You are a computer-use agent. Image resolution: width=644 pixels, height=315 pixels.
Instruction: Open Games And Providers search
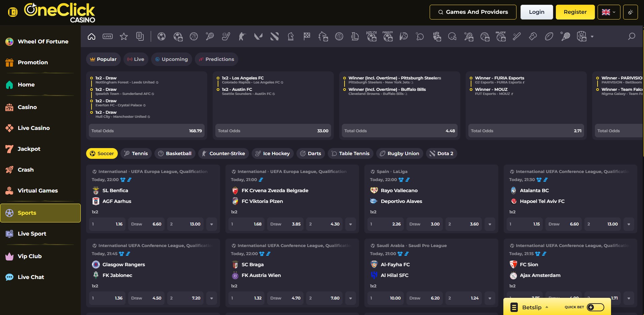[473, 12]
